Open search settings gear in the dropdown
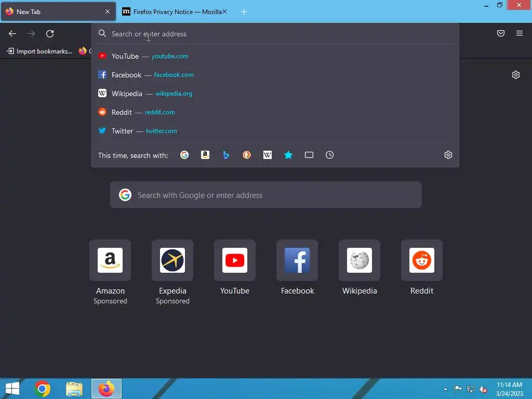Screen dimensions: 532x399 click(448, 155)
